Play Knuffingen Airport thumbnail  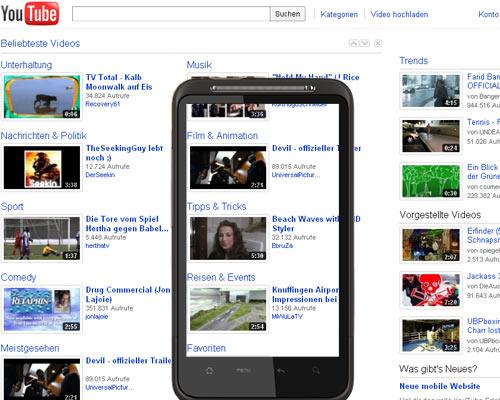(x=228, y=309)
